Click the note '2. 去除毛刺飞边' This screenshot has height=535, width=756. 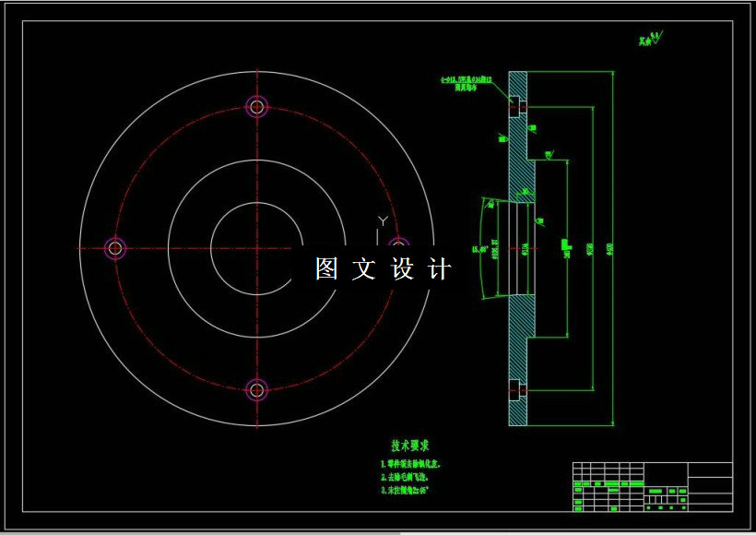[405, 477]
